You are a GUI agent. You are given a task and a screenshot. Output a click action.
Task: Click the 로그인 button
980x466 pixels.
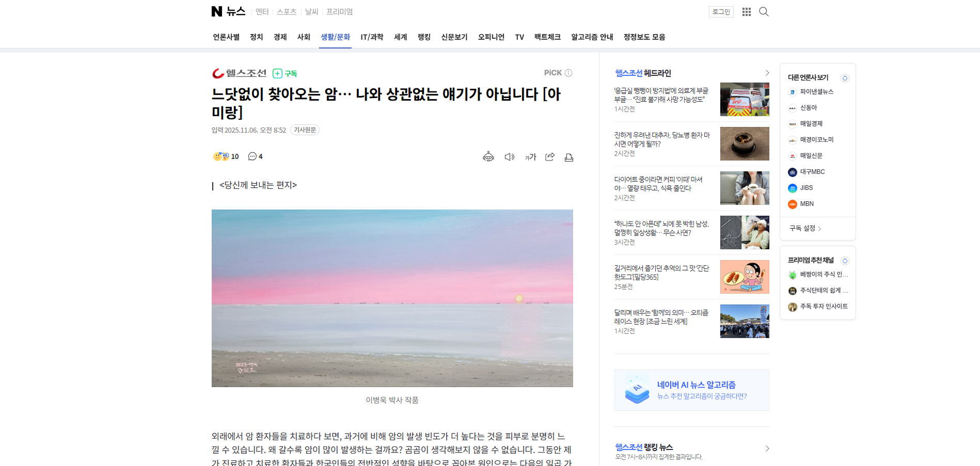[721, 12]
